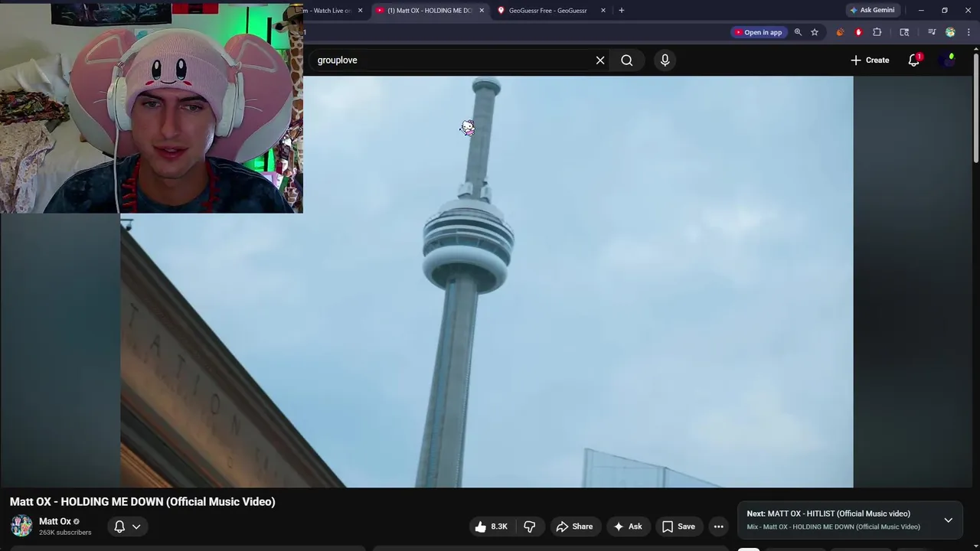The width and height of the screenshot is (980, 551).
Task: Open Matt Ox channel name link
Action: pos(55,521)
